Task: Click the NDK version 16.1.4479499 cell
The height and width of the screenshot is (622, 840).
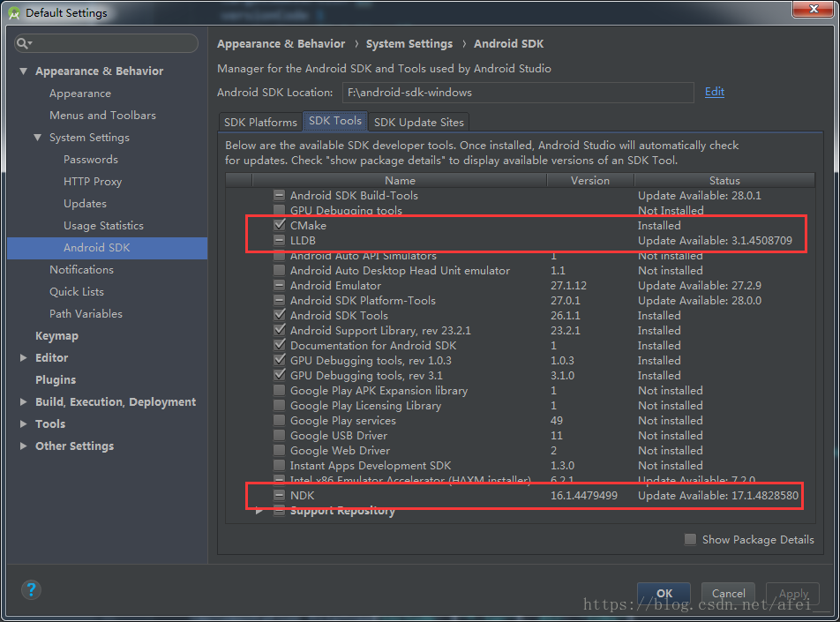Action: [584, 496]
